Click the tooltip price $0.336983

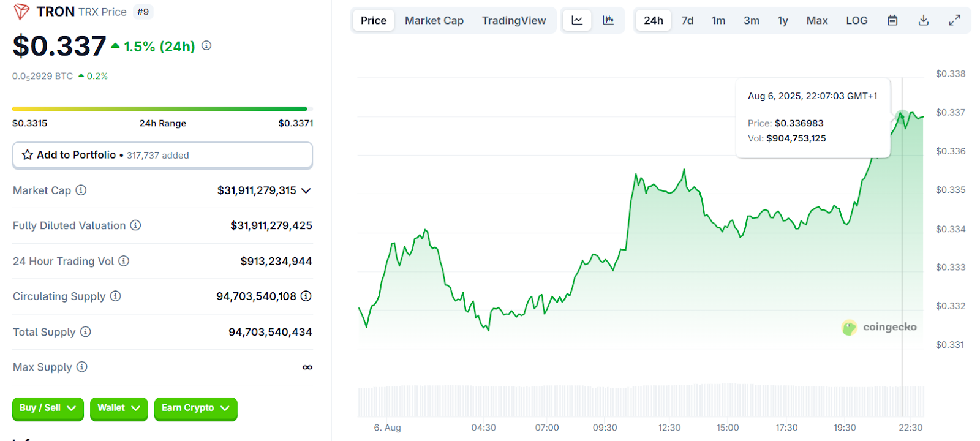pyautogui.click(x=799, y=123)
